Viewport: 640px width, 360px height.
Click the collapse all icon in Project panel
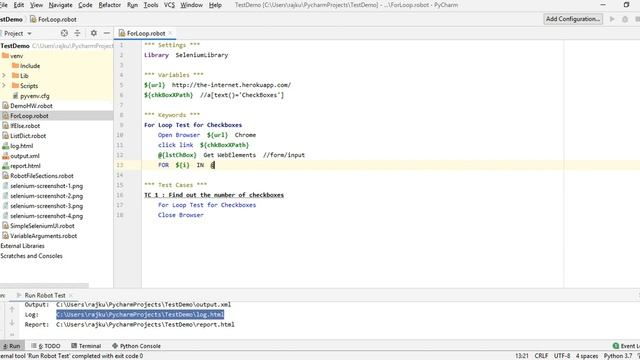point(77,33)
